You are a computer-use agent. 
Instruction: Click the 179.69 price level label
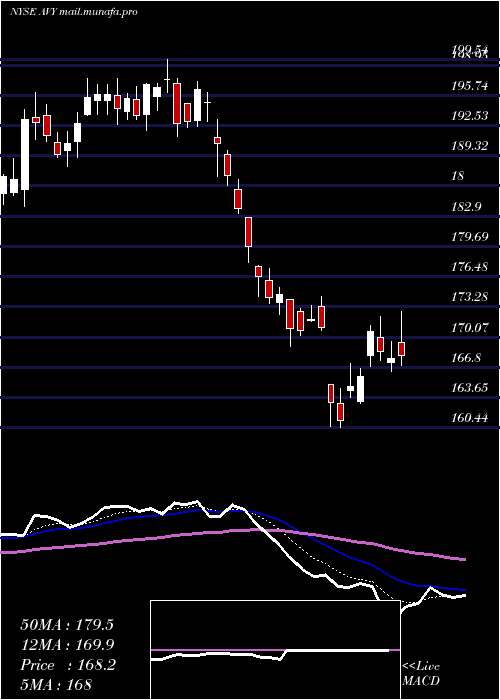point(469,236)
